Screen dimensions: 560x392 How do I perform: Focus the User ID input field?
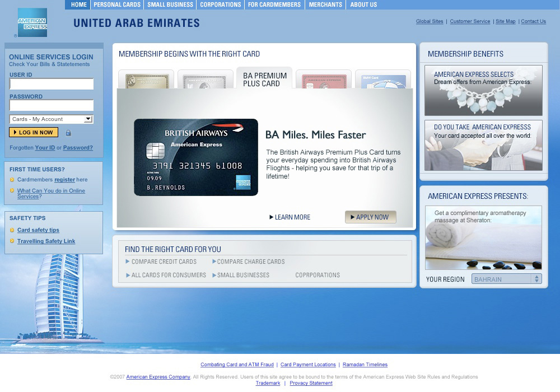52,84
